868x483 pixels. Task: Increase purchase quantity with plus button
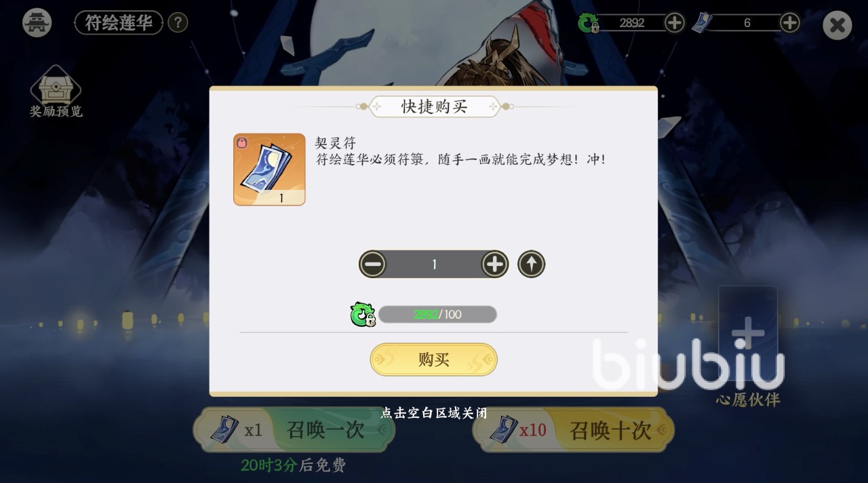[495, 264]
